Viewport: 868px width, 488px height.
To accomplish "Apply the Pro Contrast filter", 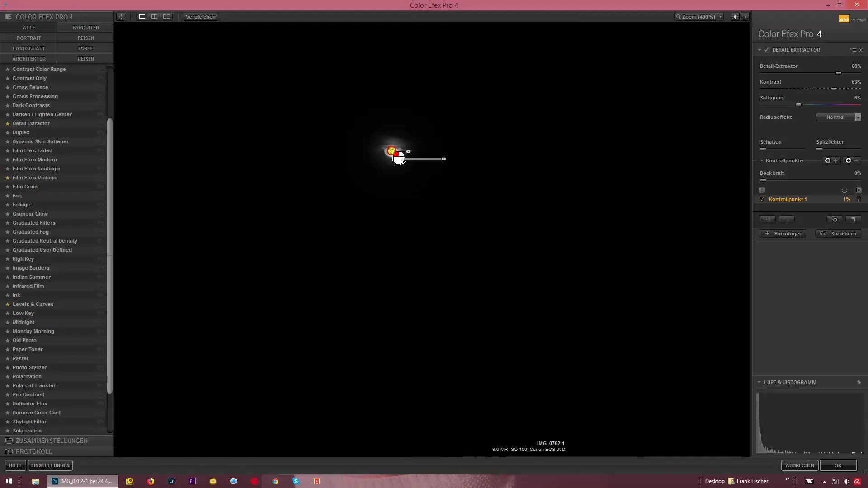I will click(28, 394).
